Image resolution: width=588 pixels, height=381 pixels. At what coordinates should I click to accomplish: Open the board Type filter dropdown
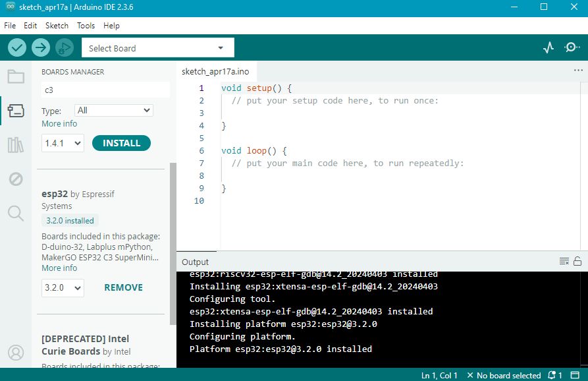click(113, 111)
